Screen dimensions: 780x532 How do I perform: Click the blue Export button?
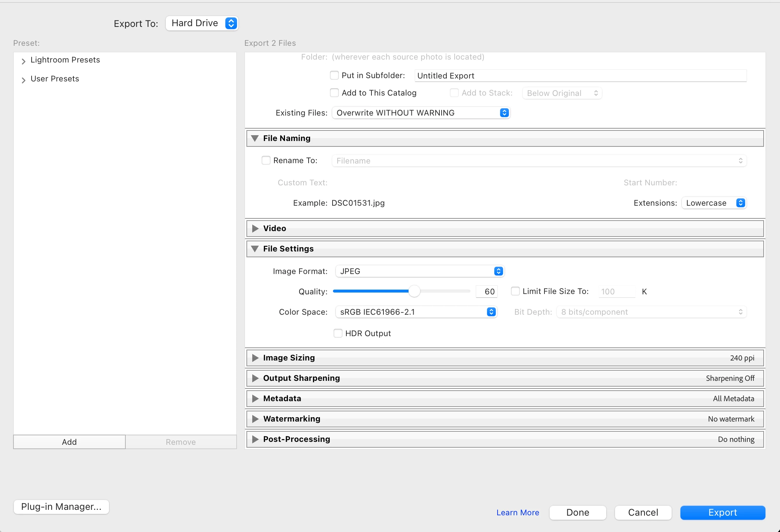(723, 512)
